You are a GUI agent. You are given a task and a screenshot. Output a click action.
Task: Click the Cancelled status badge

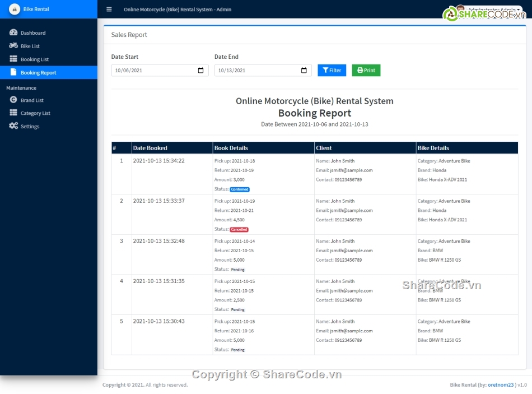point(239,230)
